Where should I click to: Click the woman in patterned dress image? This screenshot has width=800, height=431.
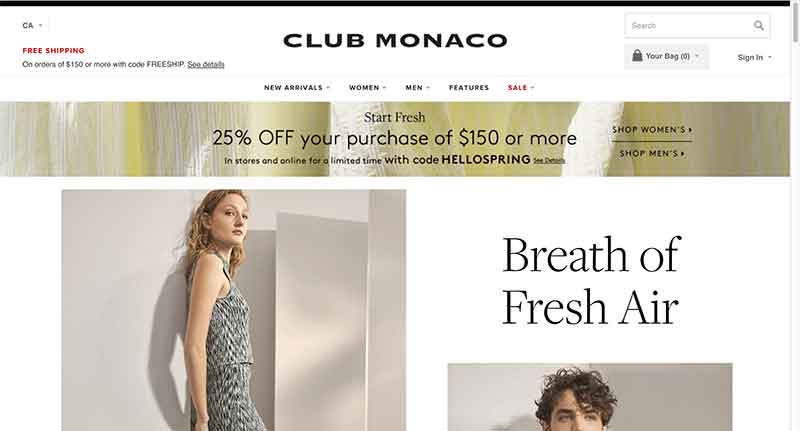[x=234, y=310]
